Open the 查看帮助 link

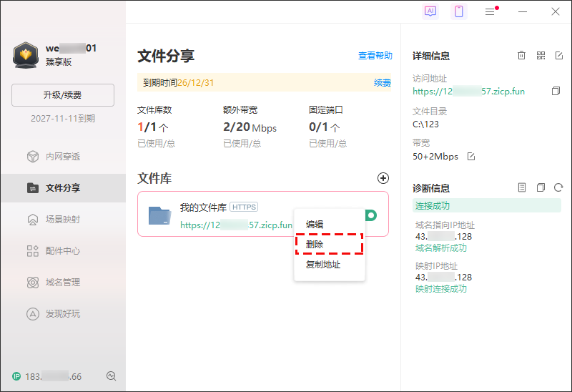coord(375,56)
